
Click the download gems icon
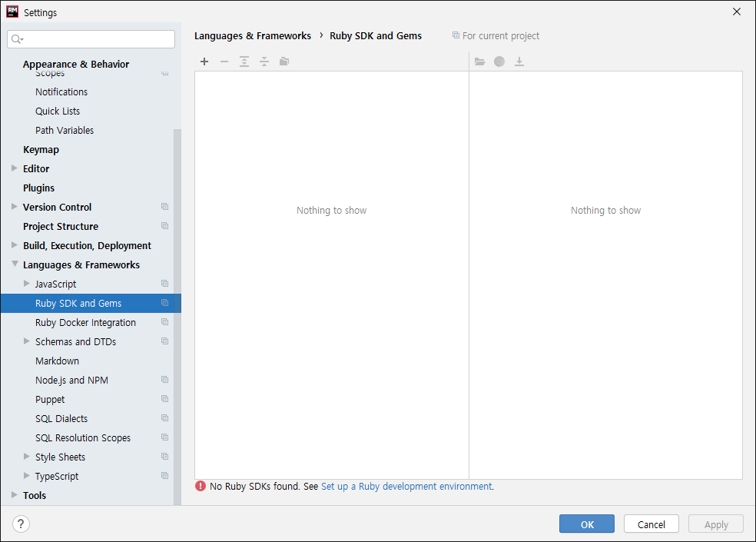(519, 62)
